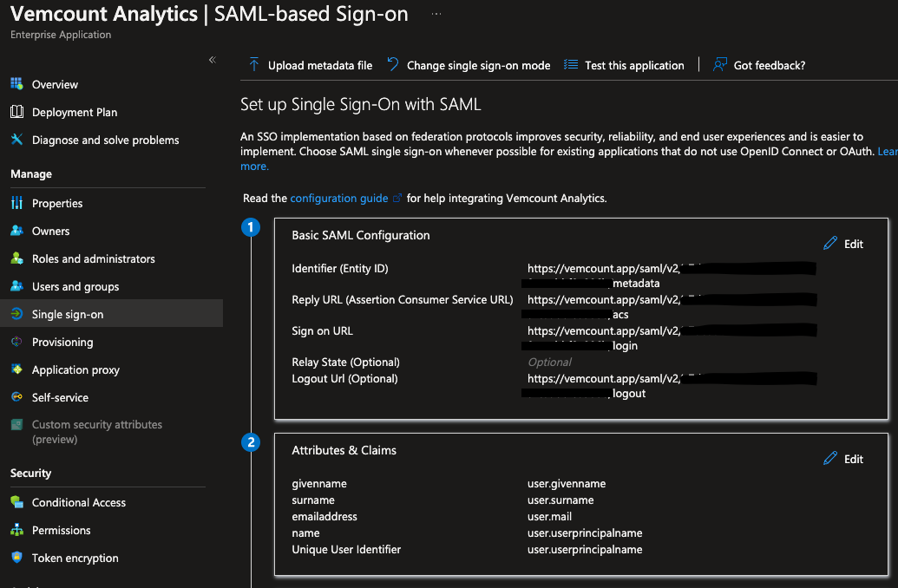The width and height of the screenshot is (898, 588).
Task: Edit the Attributes & Claims section
Action: [x=843, y=459]
